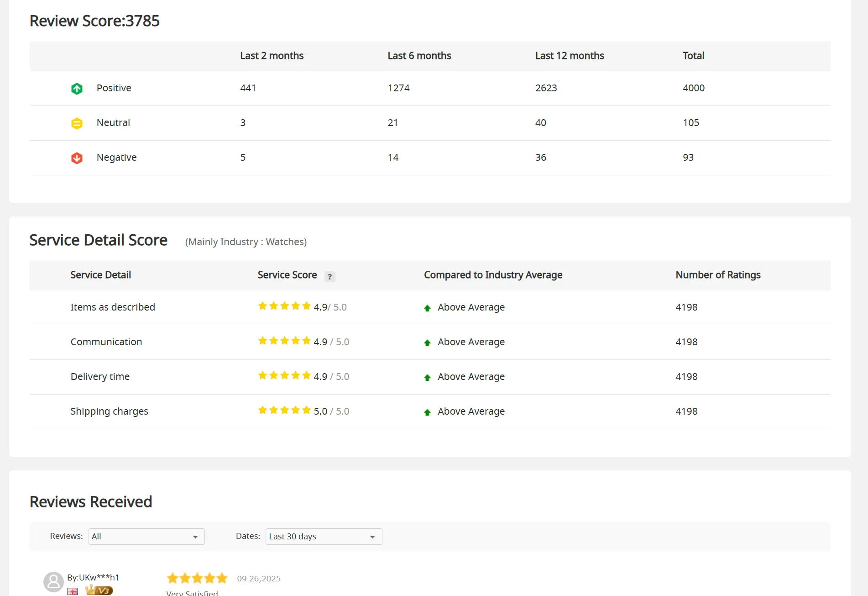Click green arrow in Shipping charges row
868x596 pixels.
point(427,412)
